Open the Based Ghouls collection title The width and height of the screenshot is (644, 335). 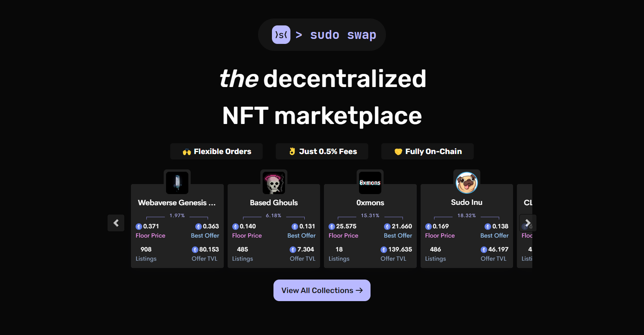click(274, 203)
